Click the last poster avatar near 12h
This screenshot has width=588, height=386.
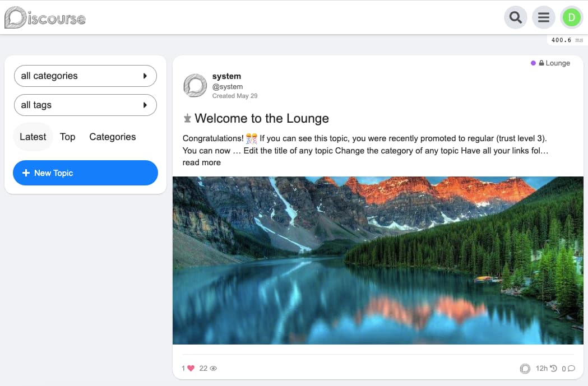[525, 368]
